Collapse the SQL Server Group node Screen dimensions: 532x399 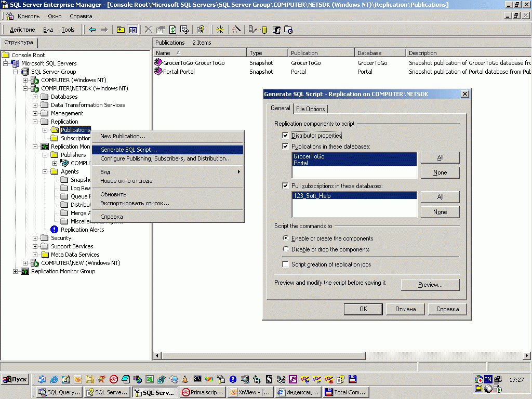(15, 72)
